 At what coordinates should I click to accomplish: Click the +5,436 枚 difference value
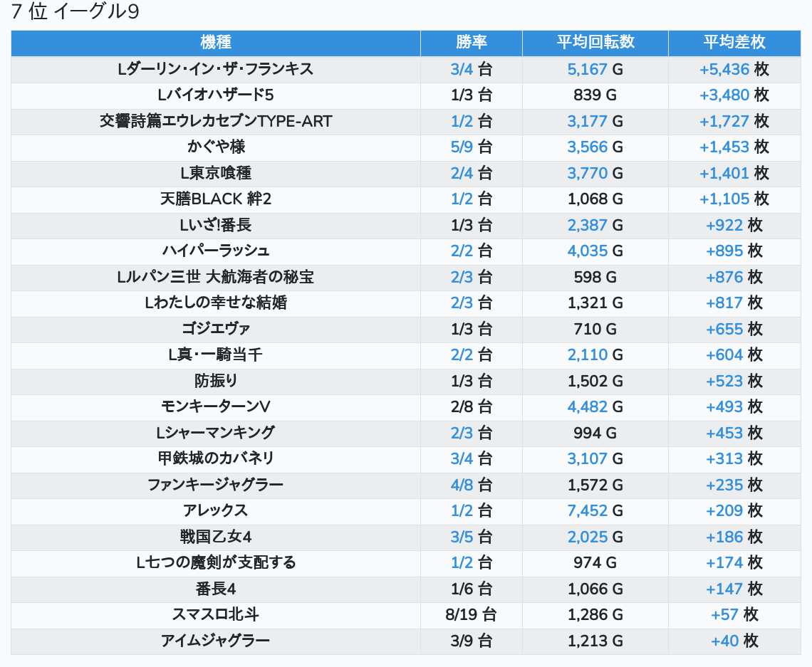734,69
